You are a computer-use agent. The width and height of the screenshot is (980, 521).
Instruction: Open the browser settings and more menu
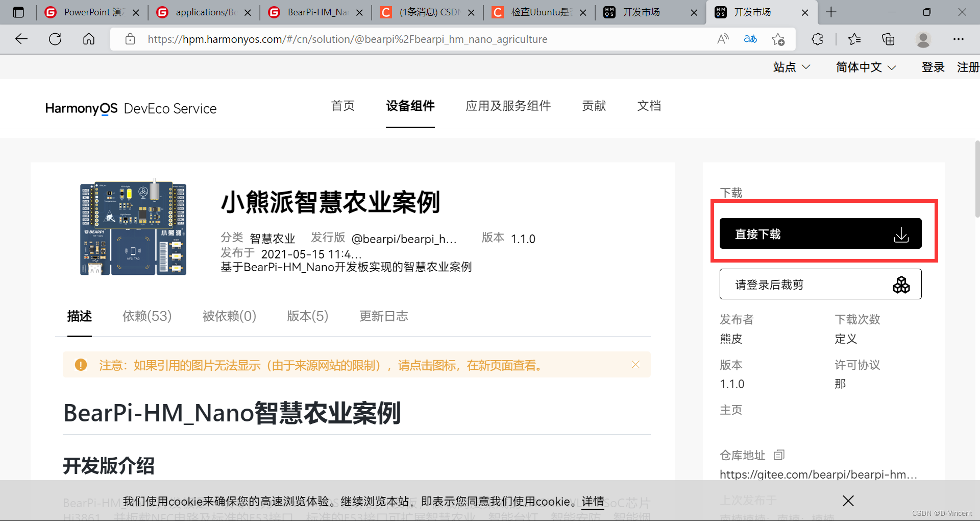(959, 39)
